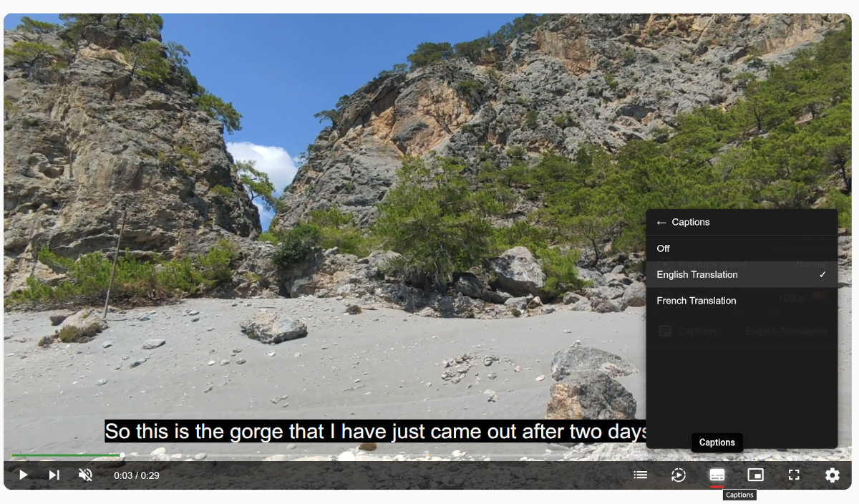The image size is (859, 504).
Task: Turn captions Off
Action: click(x=742, y=248)
